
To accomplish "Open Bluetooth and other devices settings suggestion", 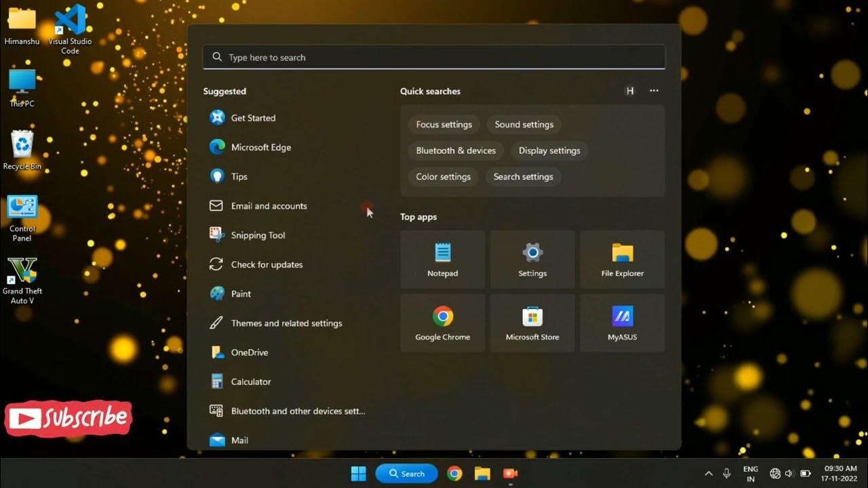I will (288, 411).
